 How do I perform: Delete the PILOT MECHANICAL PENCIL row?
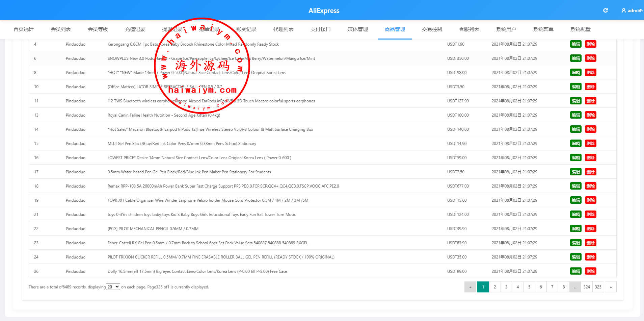591,229
